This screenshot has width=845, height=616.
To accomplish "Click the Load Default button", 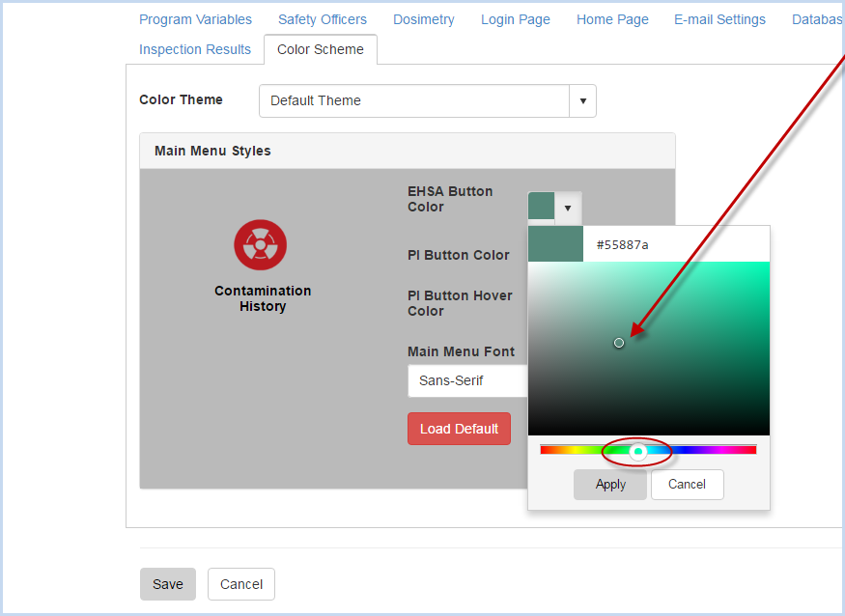I will [459, 429].
